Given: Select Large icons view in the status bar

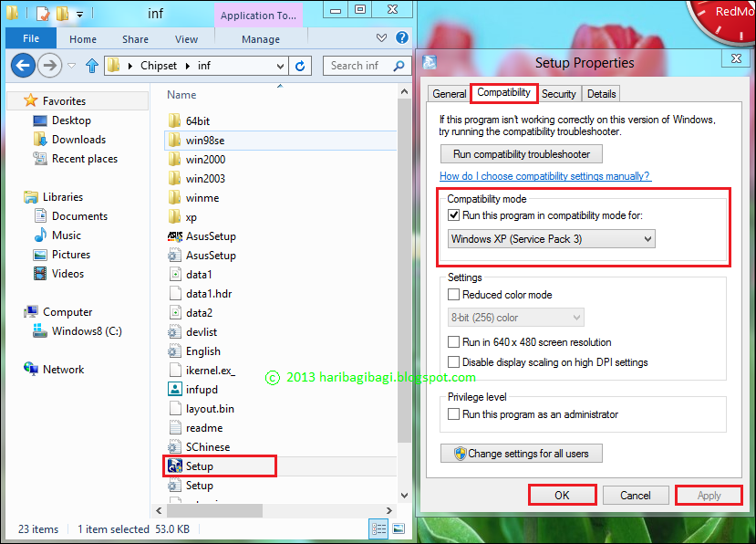Looking at the screenshot, I should (x=399, y=528).
